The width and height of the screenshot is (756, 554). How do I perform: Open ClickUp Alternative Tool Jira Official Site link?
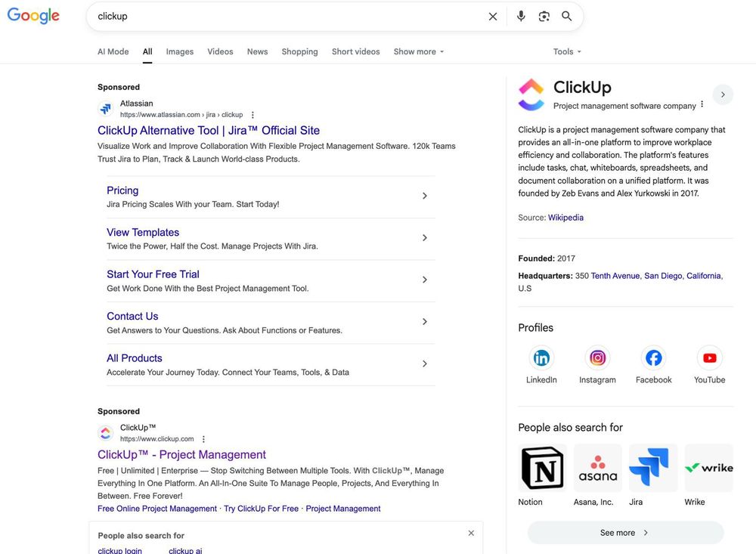209,131
